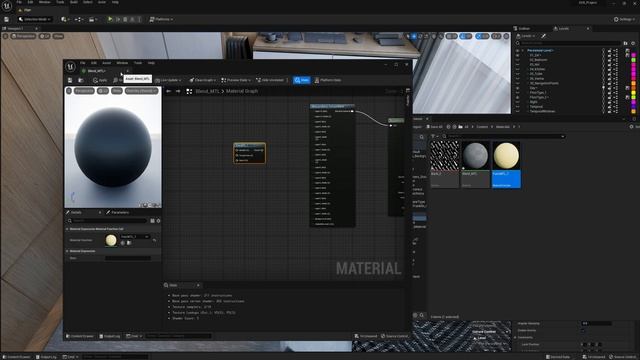Toggle visibility of the Day level row
640x360 pixels.
click(x=518, y=88)
